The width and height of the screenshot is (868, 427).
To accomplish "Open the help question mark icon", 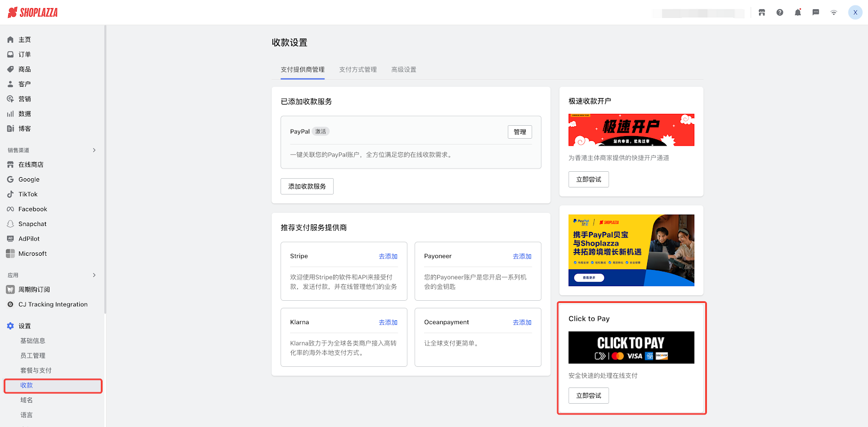I will (780, 12).
